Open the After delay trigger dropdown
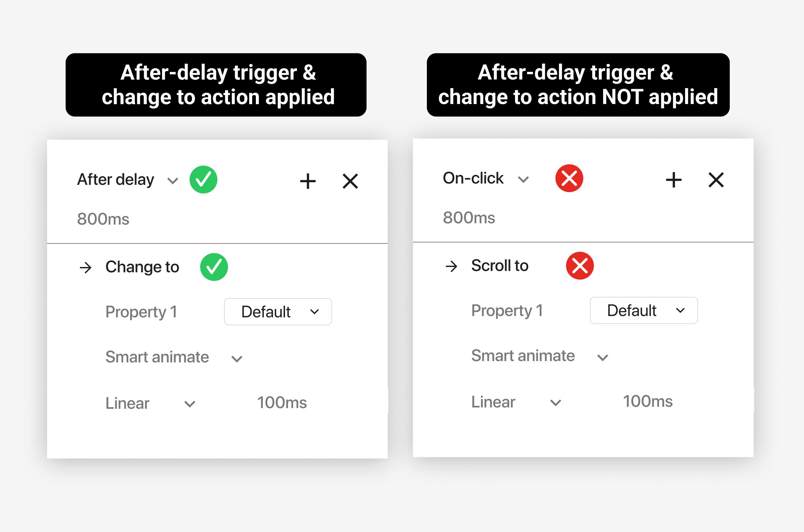Screen dimensions: 804x532 pyautogui.click(x=173, y=181)
